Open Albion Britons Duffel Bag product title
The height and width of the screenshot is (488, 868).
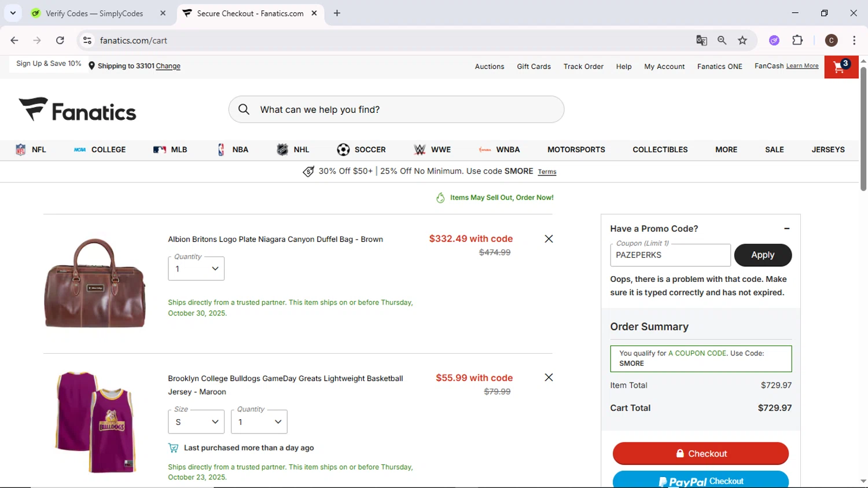tap(275, 239)
